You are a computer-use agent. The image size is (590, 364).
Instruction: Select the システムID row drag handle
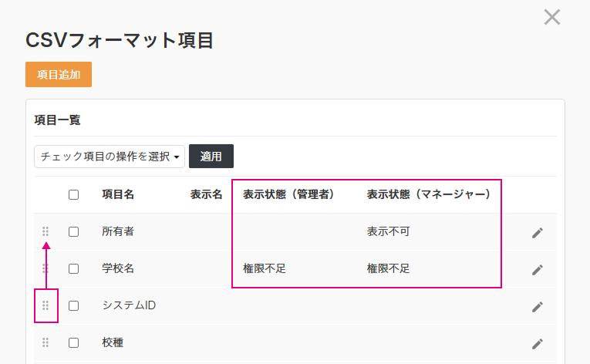tap(46, 305)
